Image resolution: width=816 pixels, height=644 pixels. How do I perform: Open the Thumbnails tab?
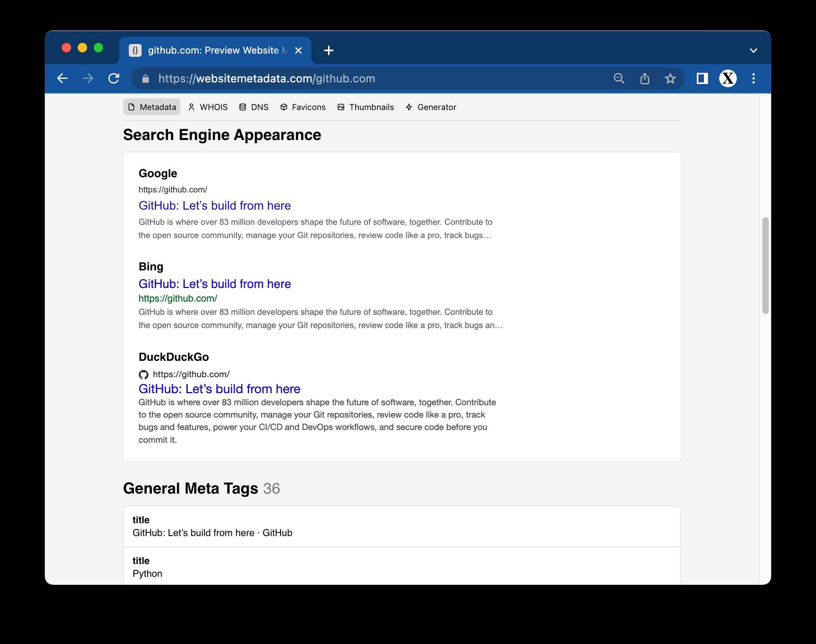[x=366, y=107]
